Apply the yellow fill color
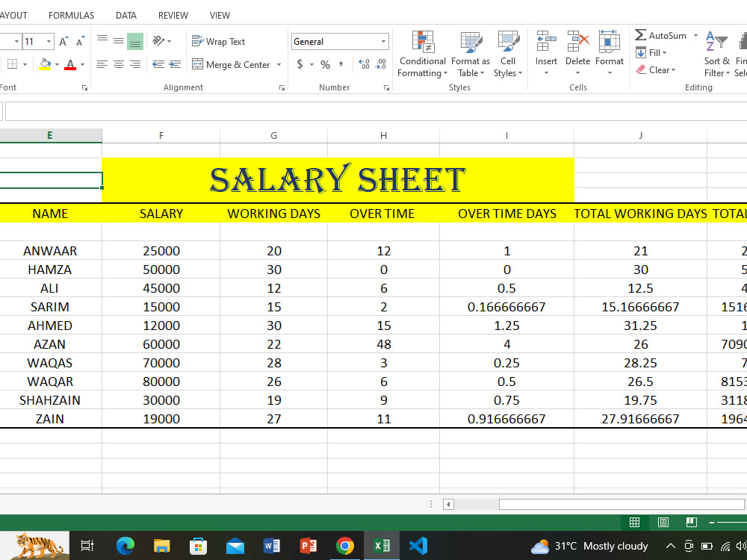The image size is (747, 560). pyautogui.click(x=45, y=64)
